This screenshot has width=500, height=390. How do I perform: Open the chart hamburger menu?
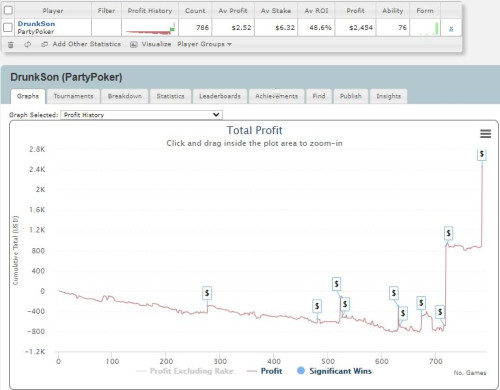(485, 134)
